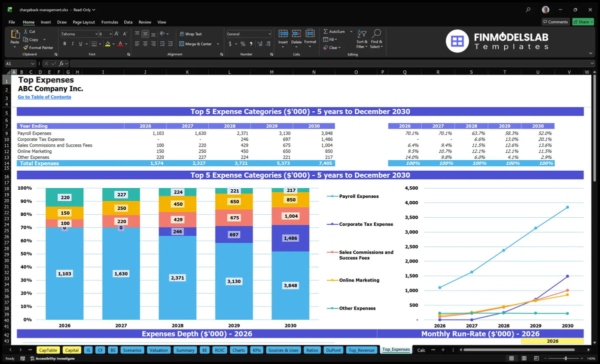Expand Merge & Center options arrow

pos(218,44)
